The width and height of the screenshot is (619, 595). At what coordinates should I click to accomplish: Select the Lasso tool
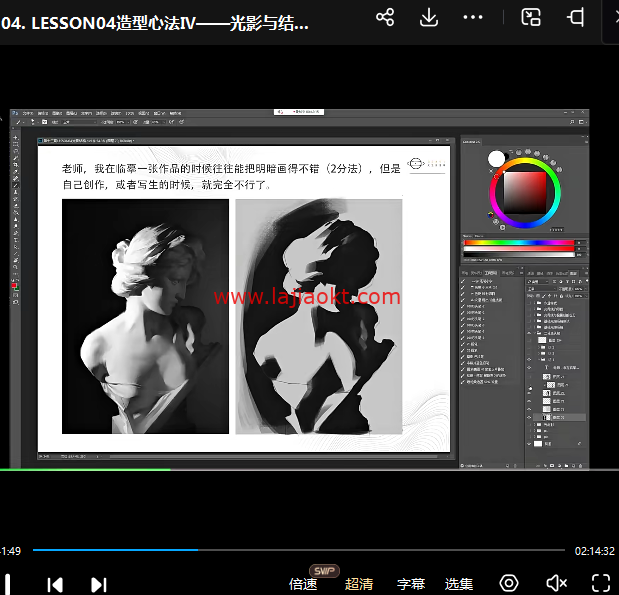[x=16, y=151]
